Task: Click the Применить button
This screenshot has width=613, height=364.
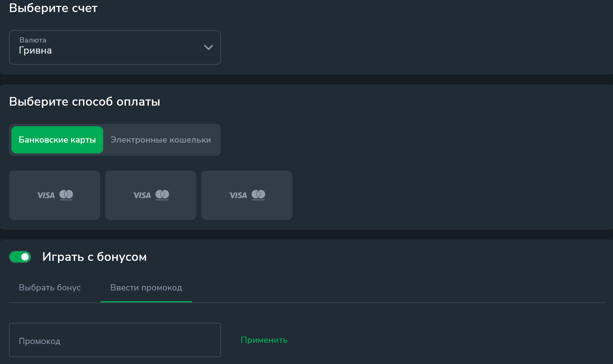Action: pyautogui.click(x=264, y=340)
